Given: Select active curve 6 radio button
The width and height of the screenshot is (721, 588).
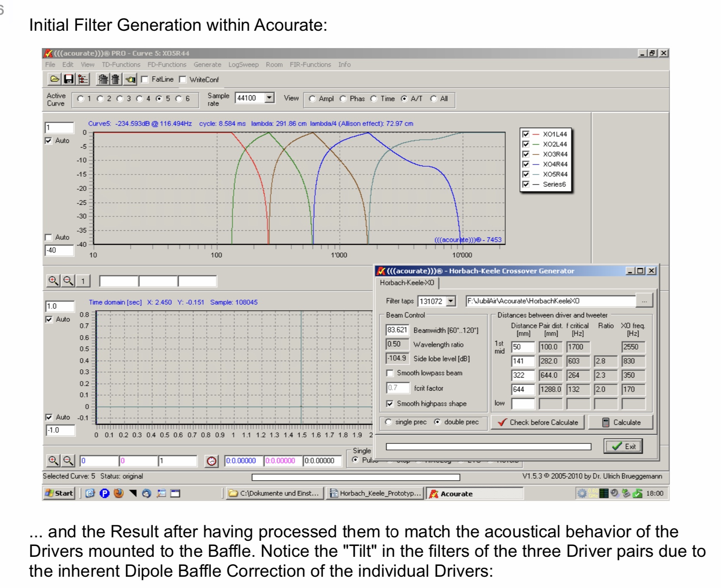Looking at the screenshot, I should point(178,99).
